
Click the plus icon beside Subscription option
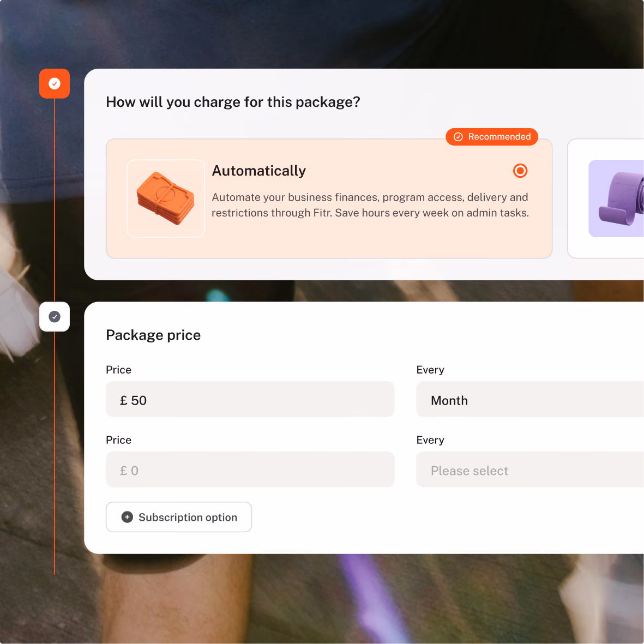click(127, 517)
